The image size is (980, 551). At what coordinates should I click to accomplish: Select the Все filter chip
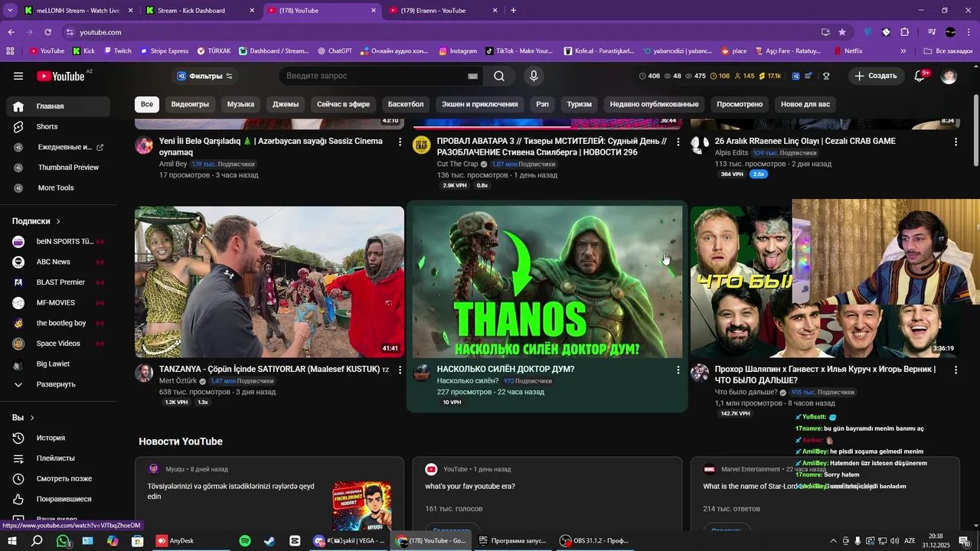point(146,104)
